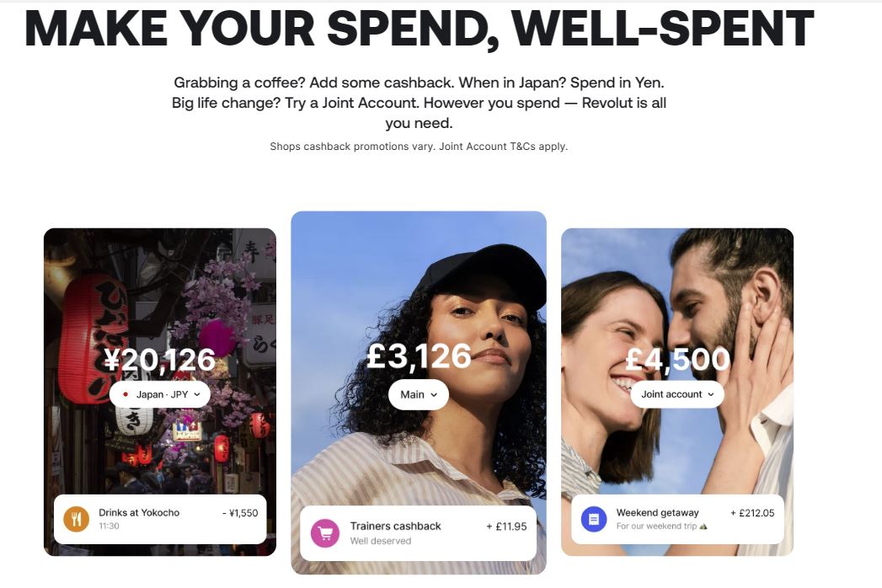
Task: Click the orange fork-and-knife restaurant icon
Action: point(76,519)
